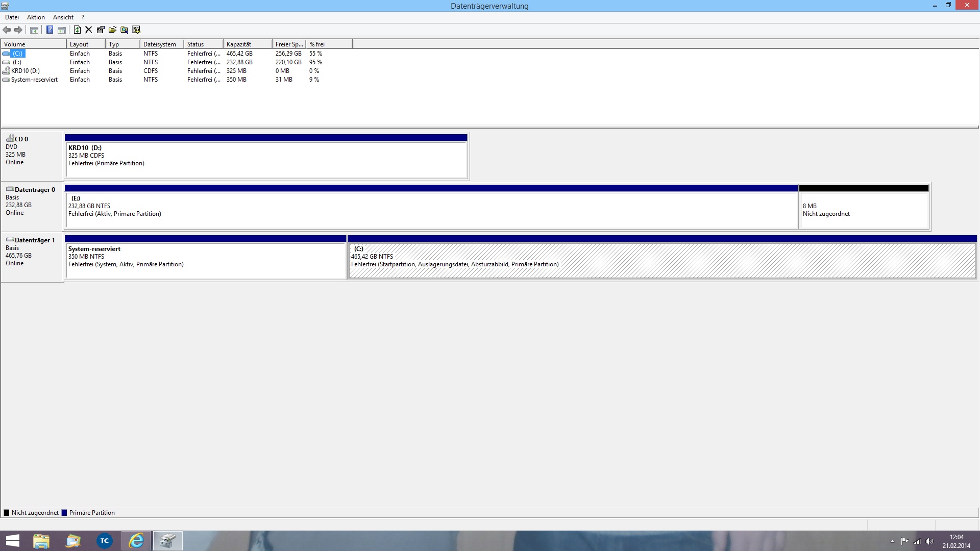
Task: Sort by Volume column header
Action: (34, 44)
